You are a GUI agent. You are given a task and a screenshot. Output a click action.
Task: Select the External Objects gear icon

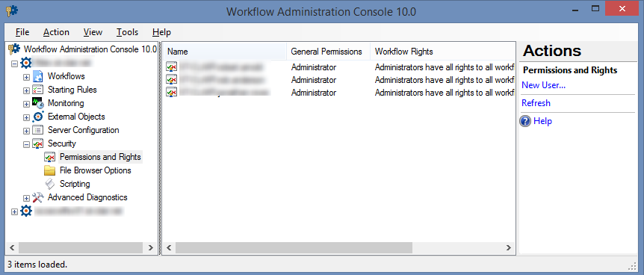[38, 117]
